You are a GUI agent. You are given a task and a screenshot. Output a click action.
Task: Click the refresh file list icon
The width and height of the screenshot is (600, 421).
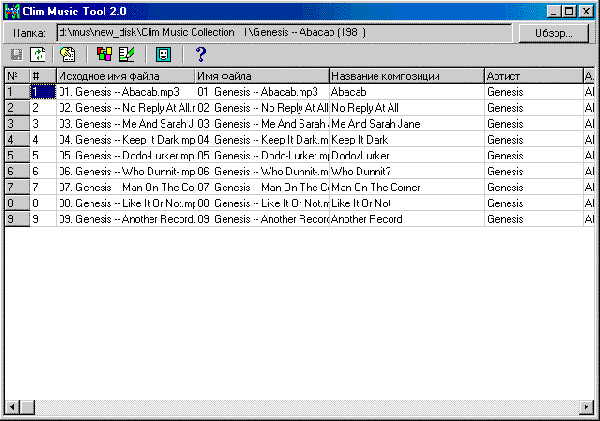click(x=37, y=54)
